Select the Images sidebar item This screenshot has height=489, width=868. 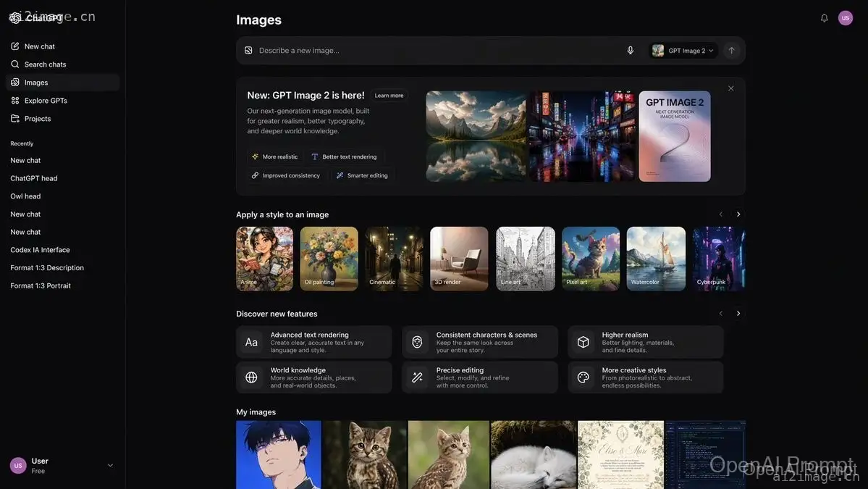[62, 83]
